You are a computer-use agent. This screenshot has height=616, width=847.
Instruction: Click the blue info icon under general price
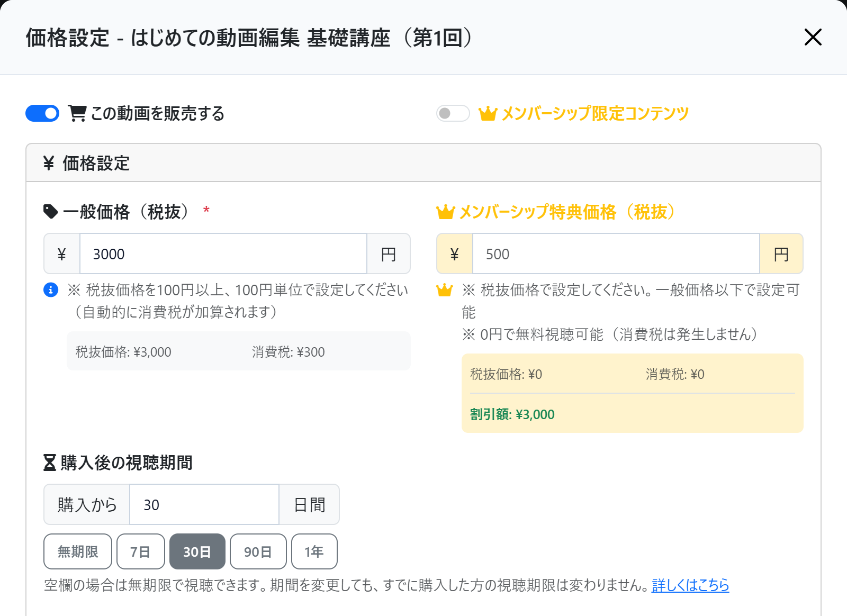tap(51, 290)
